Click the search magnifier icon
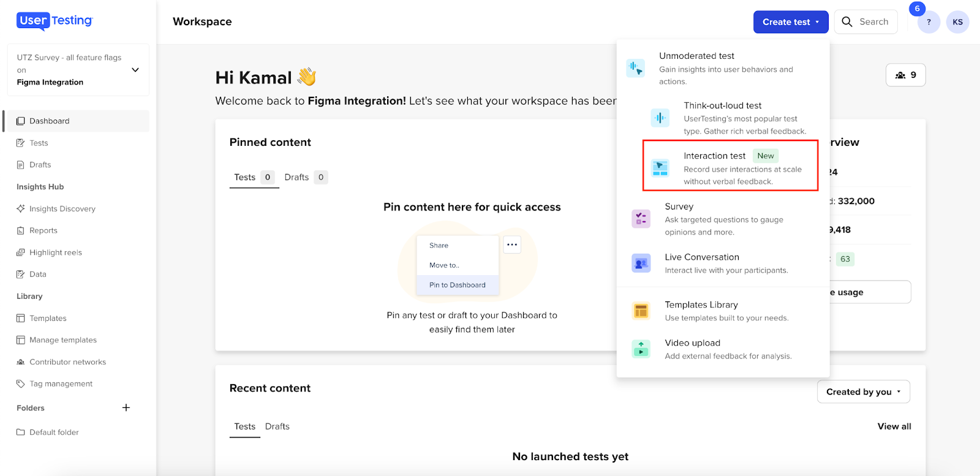Screen dimensions: 980x476 coord(847,22)
